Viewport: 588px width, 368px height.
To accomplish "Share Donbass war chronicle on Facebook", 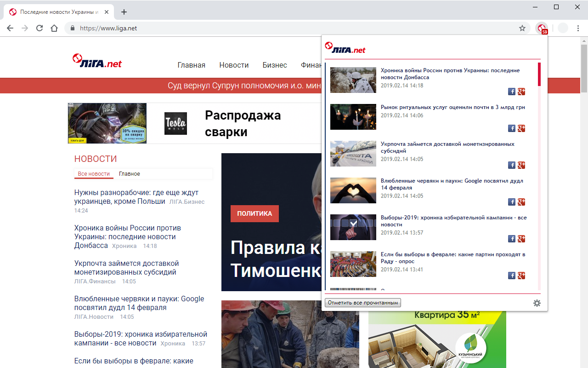I will pyautogui.click(x=512, y=92).
